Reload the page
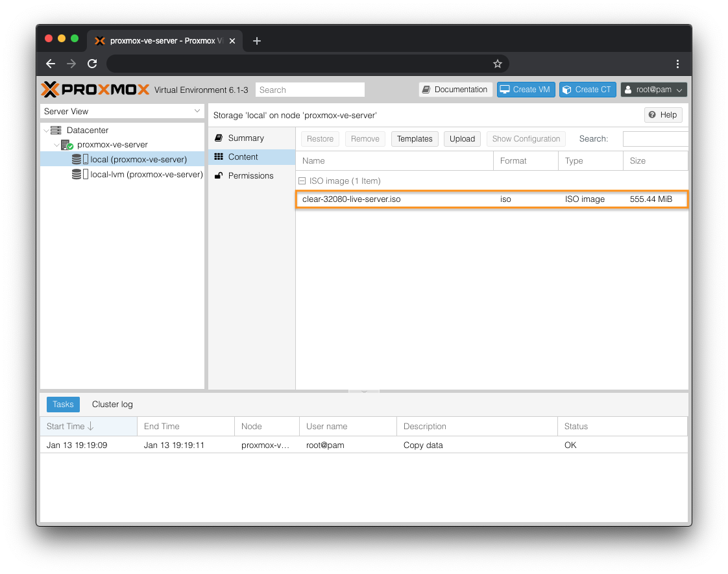This screenshot has width=728, height=574. pos(92,64)
